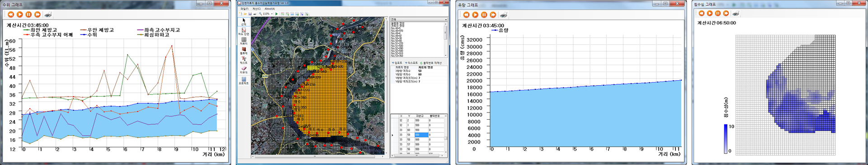Click the 침수심 color scale bar
This screenshot has width=868, height=165.
pos(726,139)
